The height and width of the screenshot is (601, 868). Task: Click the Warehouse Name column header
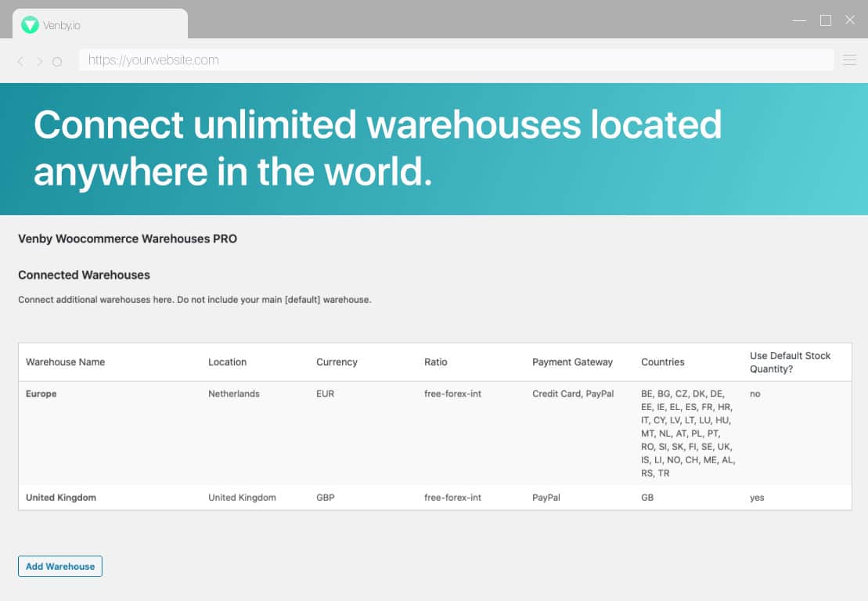click(65, 362)
